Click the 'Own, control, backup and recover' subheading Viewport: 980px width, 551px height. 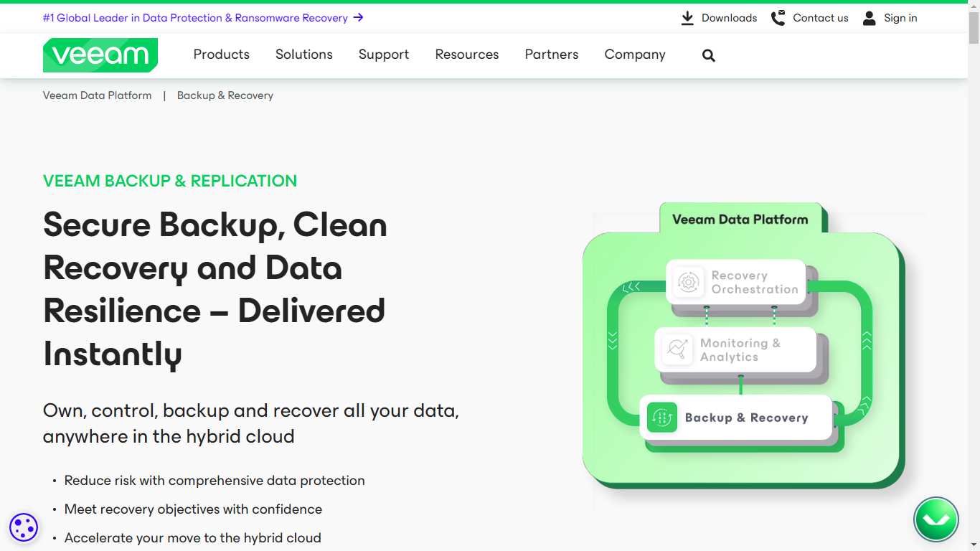[251, 423]
